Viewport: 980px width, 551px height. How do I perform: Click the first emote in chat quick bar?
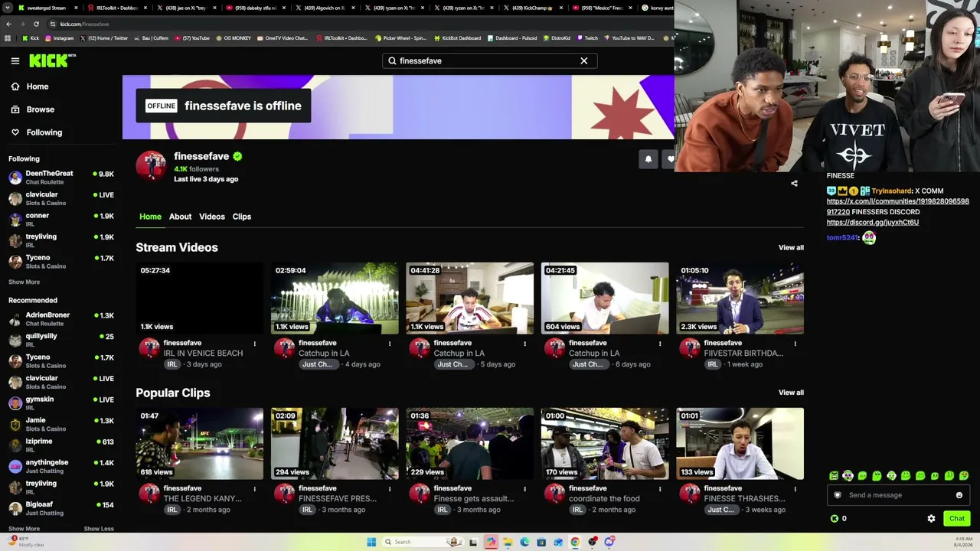pos(834,476)
